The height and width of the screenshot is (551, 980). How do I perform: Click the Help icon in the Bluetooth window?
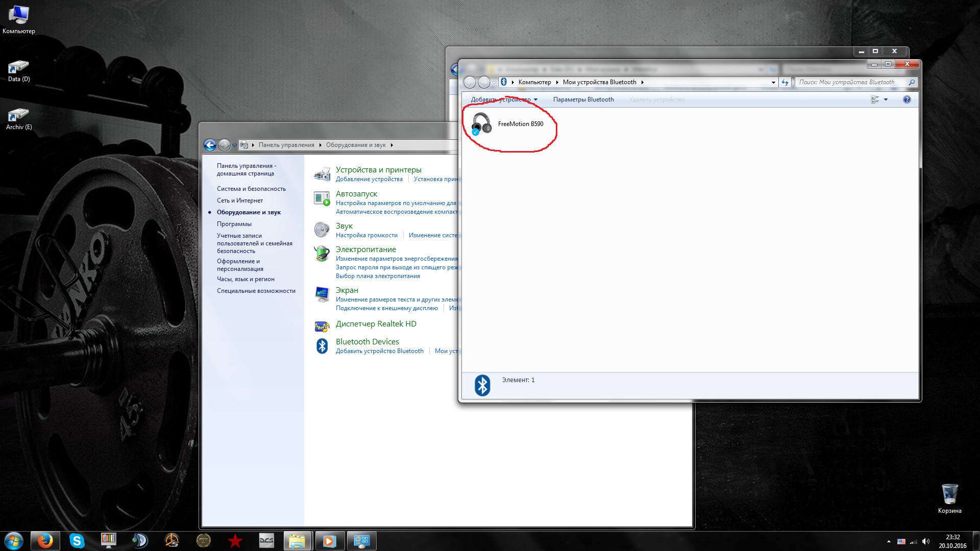click(x=906, y=99)
